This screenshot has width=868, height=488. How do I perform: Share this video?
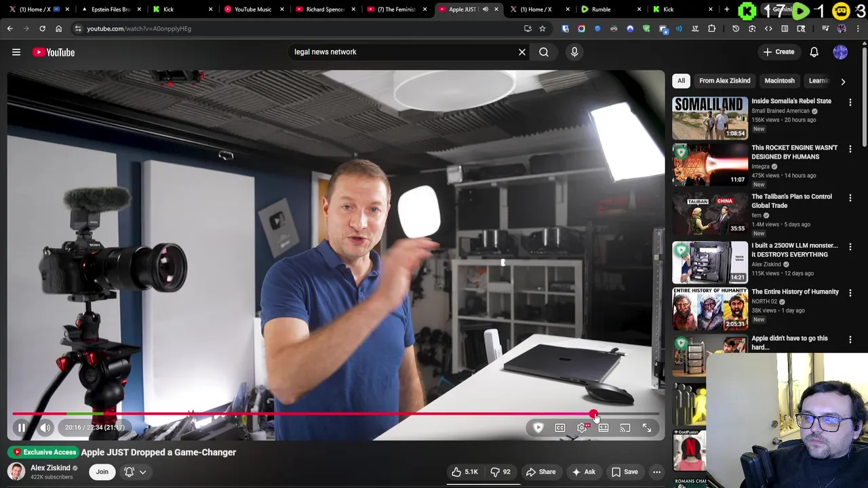(541, 472)
